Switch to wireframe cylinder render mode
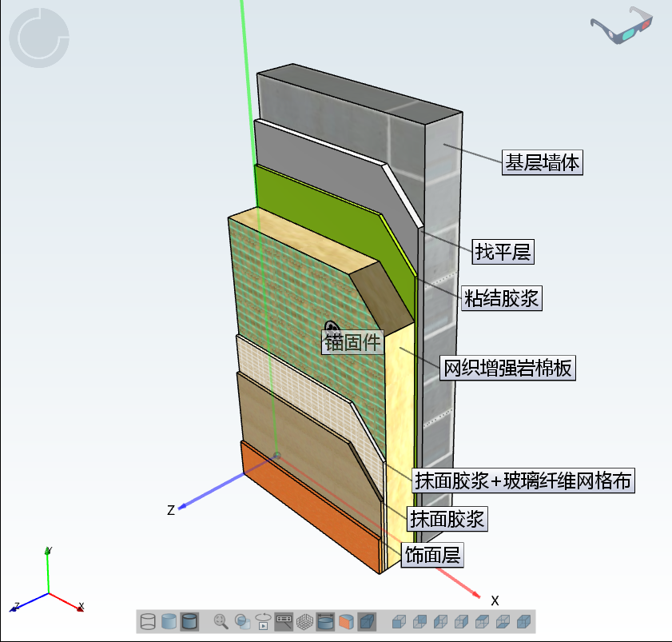672x642 pixels. point(148,621)
